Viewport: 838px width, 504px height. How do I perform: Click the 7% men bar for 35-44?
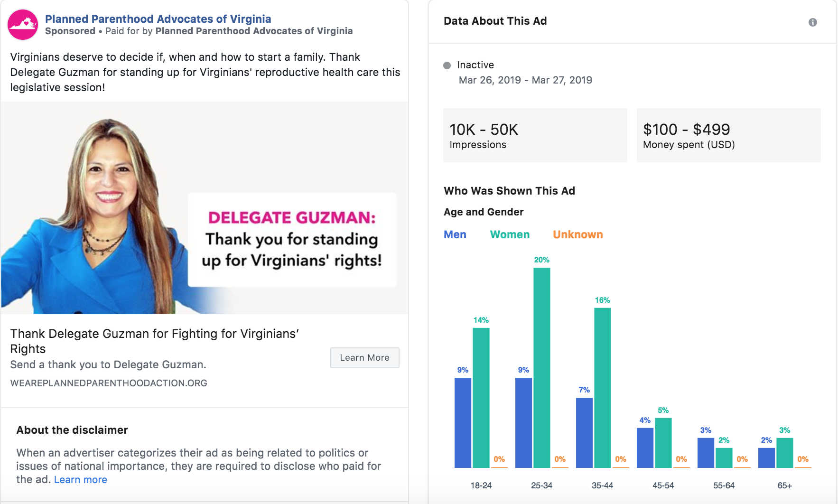point(584,433)
